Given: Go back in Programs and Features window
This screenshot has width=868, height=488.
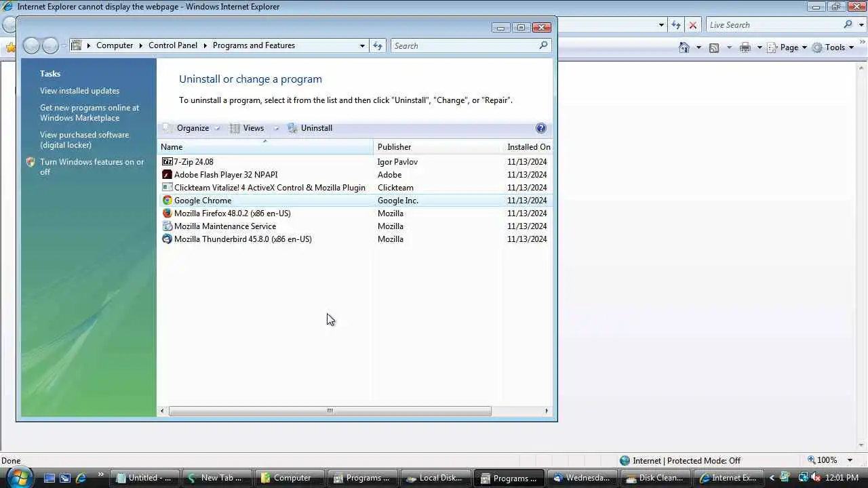Looking at the screenshot, I should pos(31,45).
